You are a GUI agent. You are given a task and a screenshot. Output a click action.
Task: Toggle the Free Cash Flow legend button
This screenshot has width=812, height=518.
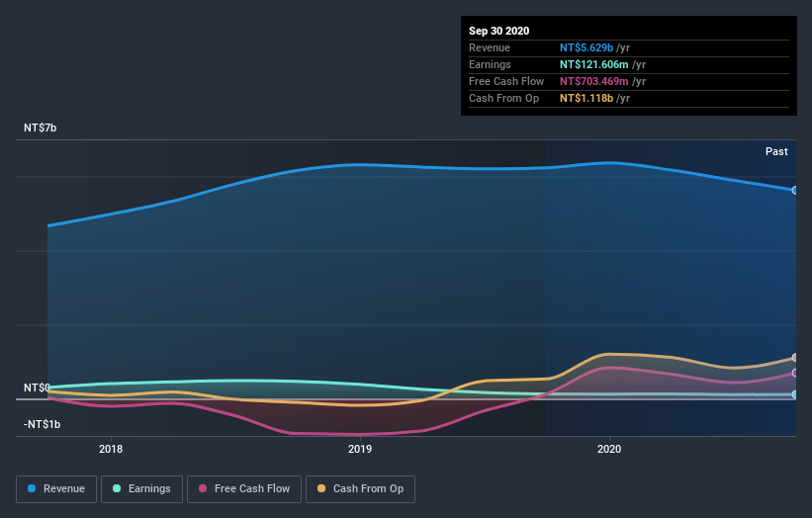pos(244,489)
